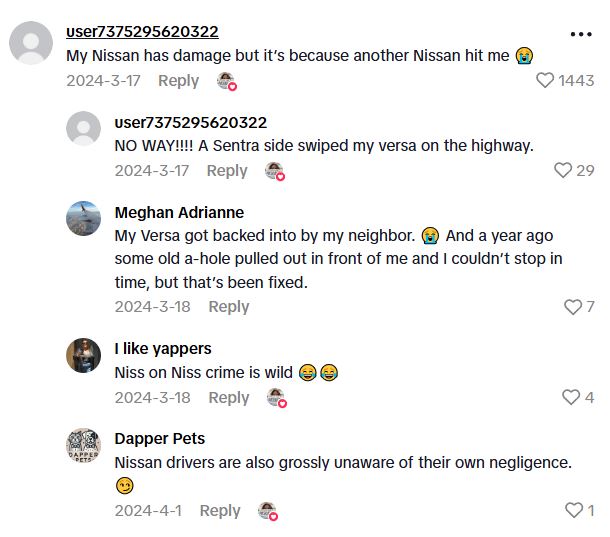This screenshot has height=537, width=610.
Task: Click creator-liked badge on top comment
Action: pos(227,81)
